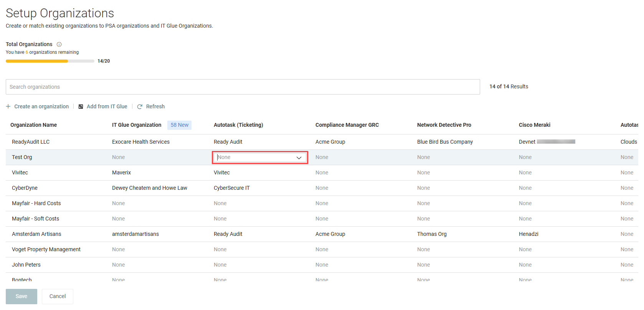This screenshot has height=310, width=644.
Task: Click the Search organizations field
Action: (x=243, y=87)
